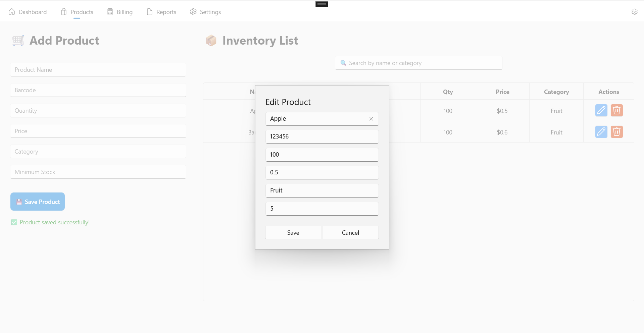Click the Barcode input in Add Product
Screen dimensions: 644x333
tap(98, 90)
